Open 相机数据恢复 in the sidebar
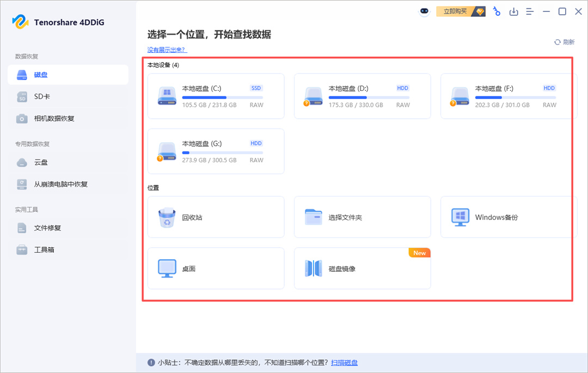The image size is (588, 373). pyautogui.click(x=68, y=119)
